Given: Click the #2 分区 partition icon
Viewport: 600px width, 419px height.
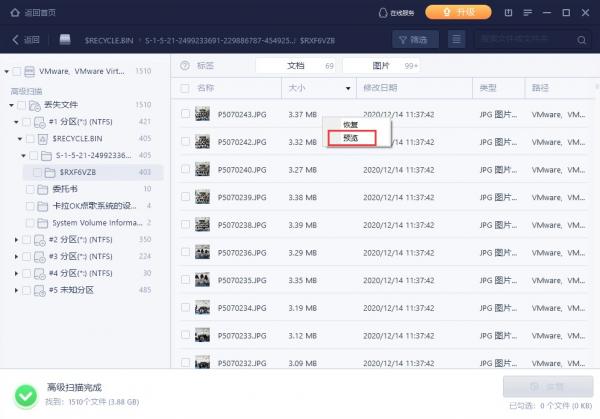Looking at the screenshot, I should click(x=40, y=240).
